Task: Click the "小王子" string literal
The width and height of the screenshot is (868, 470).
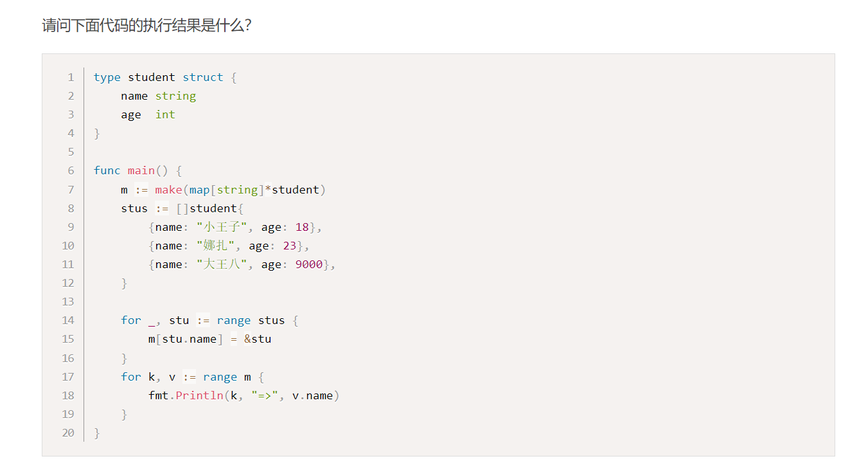Action: coord(222,227)
